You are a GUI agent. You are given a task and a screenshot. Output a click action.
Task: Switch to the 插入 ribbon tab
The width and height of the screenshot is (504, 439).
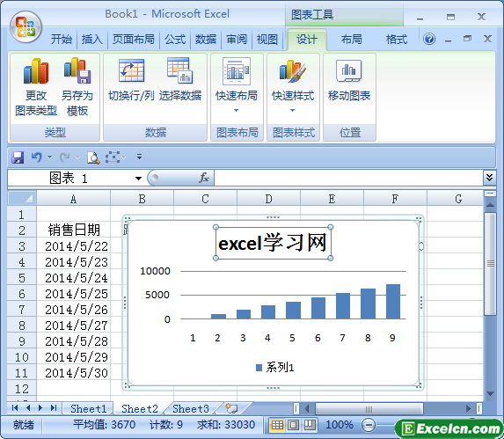(92, 40)
